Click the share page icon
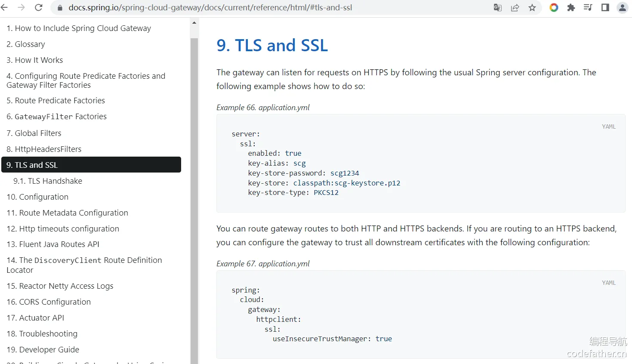632x364 pixels. tap(515, 8)
